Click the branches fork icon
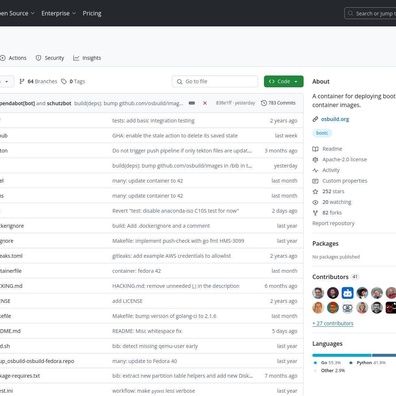Viewport: 396px width, 396px height. pyautogui.click(x=22, y=81)
